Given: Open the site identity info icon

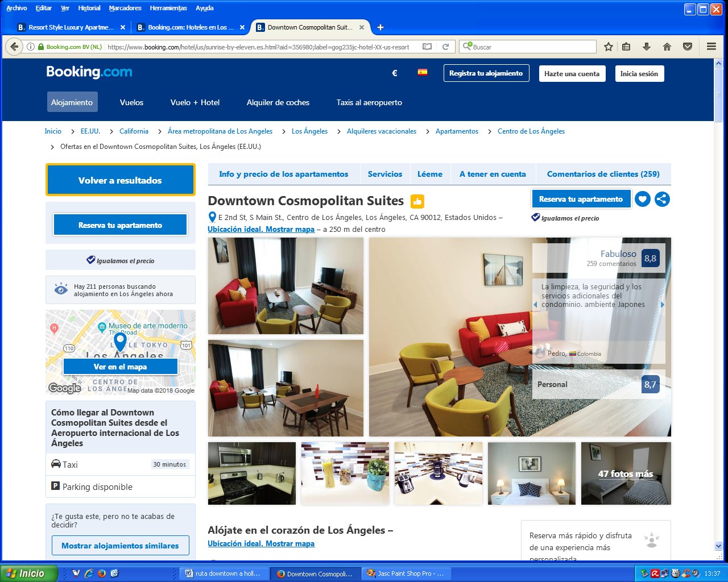Looking at the screenshot, I should (31, 47).
